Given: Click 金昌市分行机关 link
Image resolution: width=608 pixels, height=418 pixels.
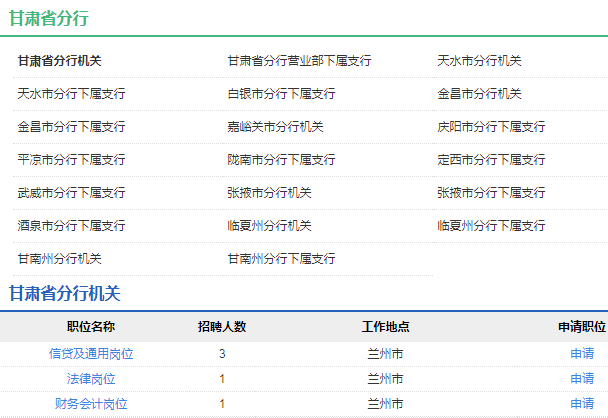Looking at the screenshot, I should tap(479, 94).
